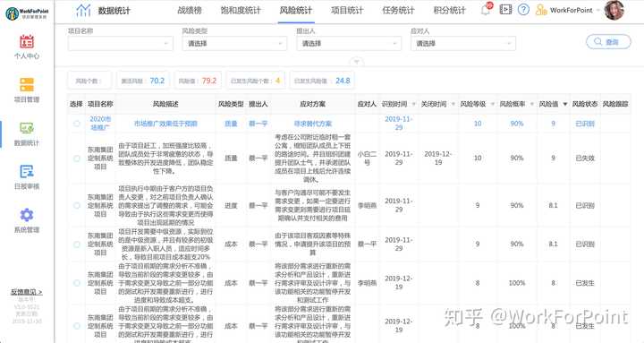Sort by 识别时间 column arrow

[x=413, y=104]
